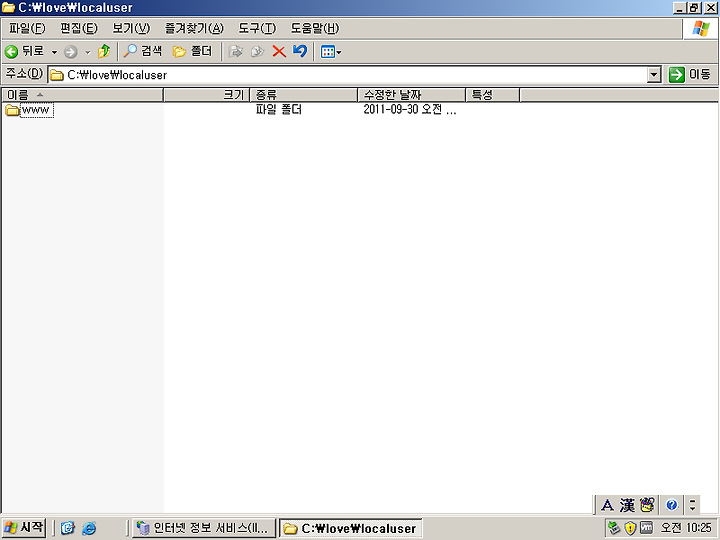Expand the address bar dropdown arrow
Viewport: 720px width, 540px height.
[x=654, y=75]
